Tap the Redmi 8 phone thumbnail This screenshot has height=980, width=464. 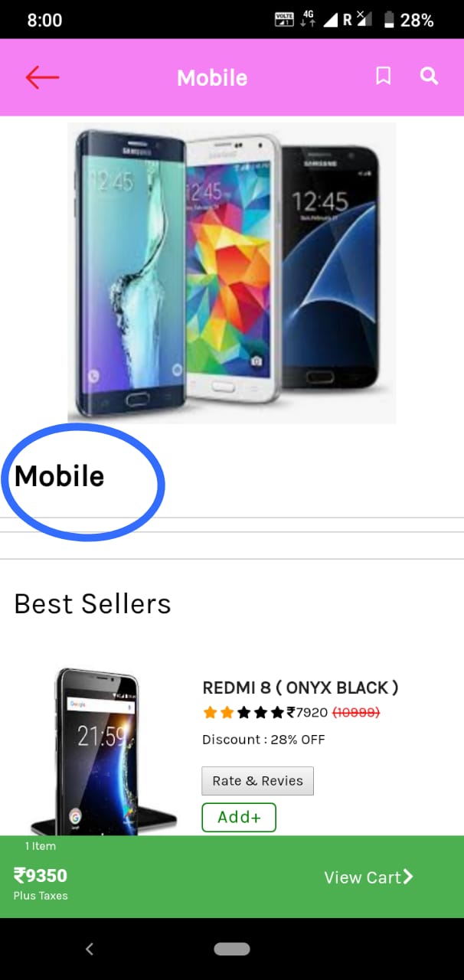point(103,751)
